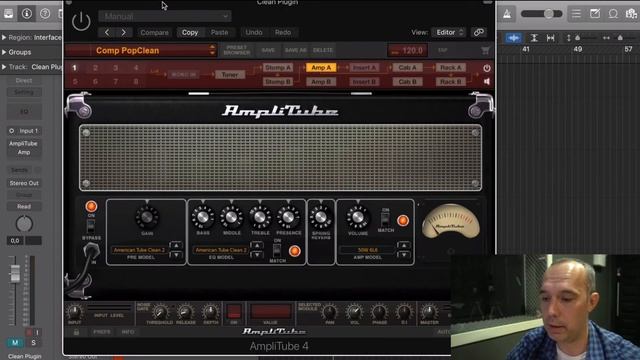
Task: Select the Insert B module
Action: 364,82
